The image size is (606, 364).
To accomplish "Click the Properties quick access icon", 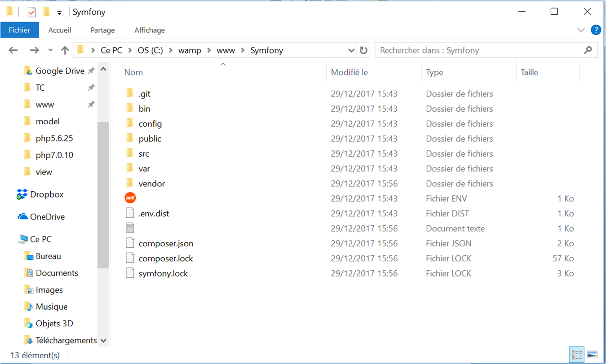I will 31,12.
